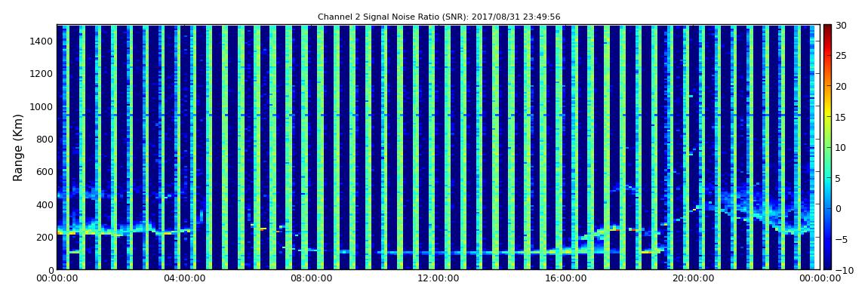Click the 800 tick label on range axis

click(45, 139)
